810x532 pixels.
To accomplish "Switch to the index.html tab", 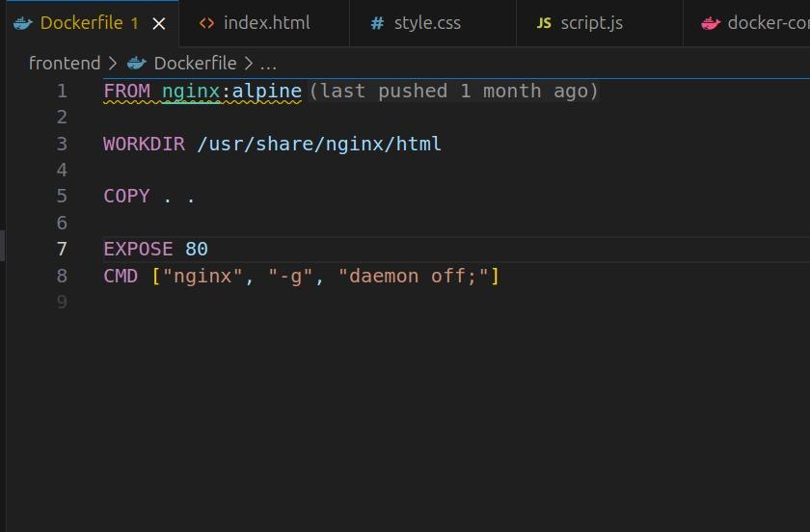I will point(266,23).
